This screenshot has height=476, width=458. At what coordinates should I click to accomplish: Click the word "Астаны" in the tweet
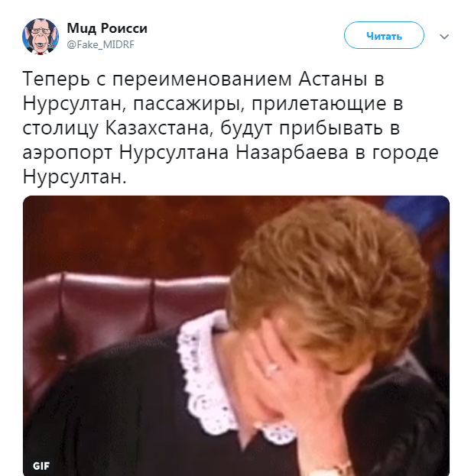[333, 79]
